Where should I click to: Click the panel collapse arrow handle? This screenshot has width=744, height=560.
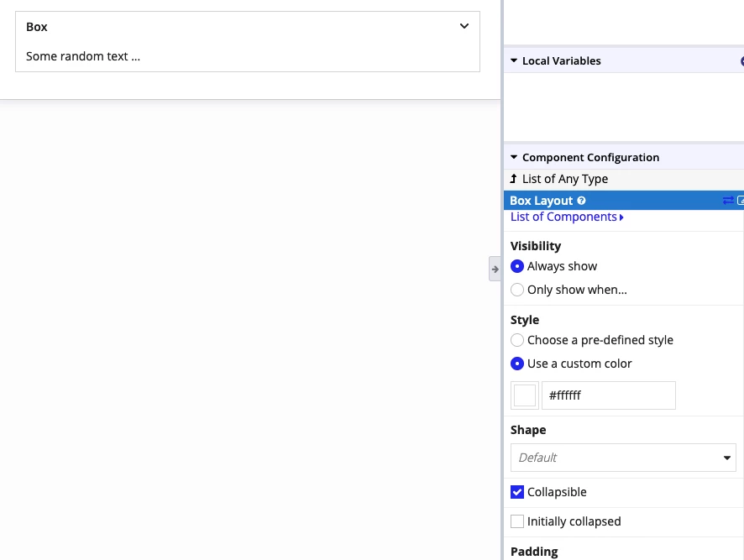tap(495, 269)
